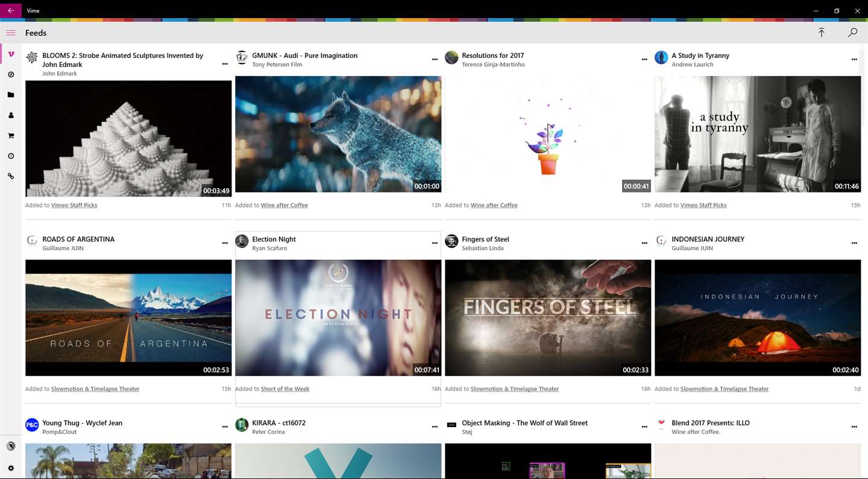Open more options for A Study in Tyranny

[x=854, y=59]
